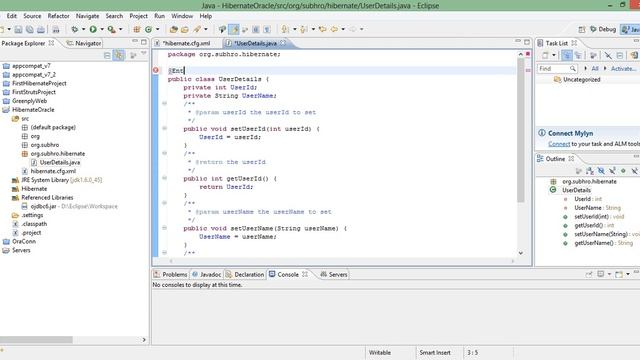Click Collapse All icon in Task List
This screenshot has width=640, height=360.
tap(620, 56)
